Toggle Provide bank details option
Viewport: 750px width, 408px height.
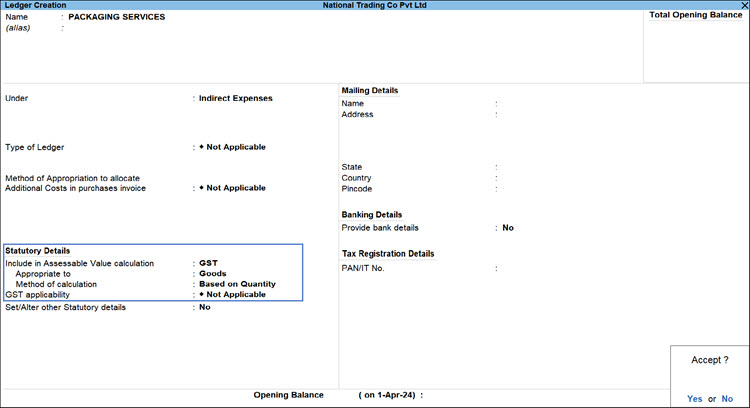[x=508, y=228]
